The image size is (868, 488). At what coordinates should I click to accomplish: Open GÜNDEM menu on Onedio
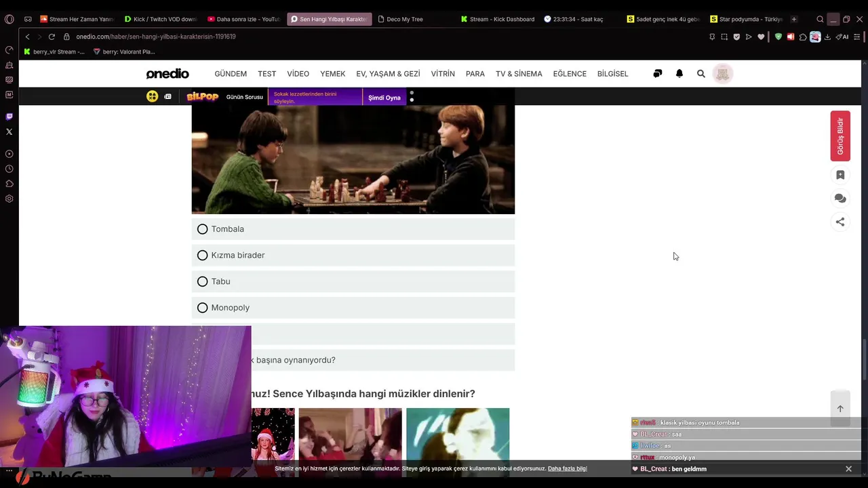point(231,74)
